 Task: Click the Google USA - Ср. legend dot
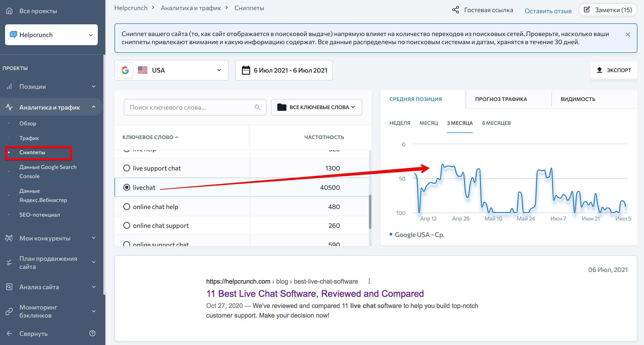click(391, 234)
